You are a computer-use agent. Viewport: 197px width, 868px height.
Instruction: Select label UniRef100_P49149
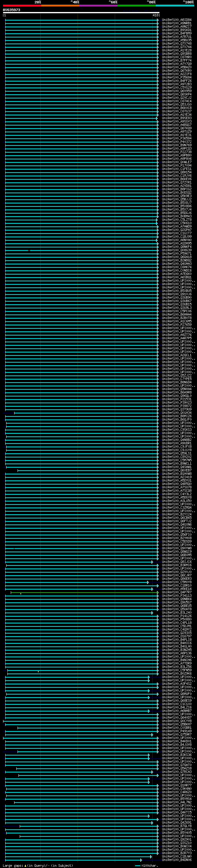[176, 731]
